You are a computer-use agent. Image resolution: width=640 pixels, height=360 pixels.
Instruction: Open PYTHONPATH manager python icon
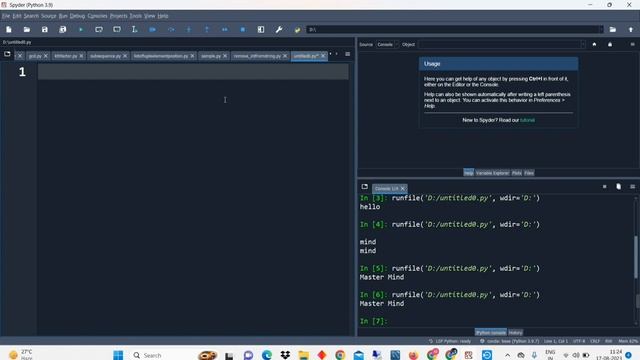pyautogui.click(x=297, y=29)
